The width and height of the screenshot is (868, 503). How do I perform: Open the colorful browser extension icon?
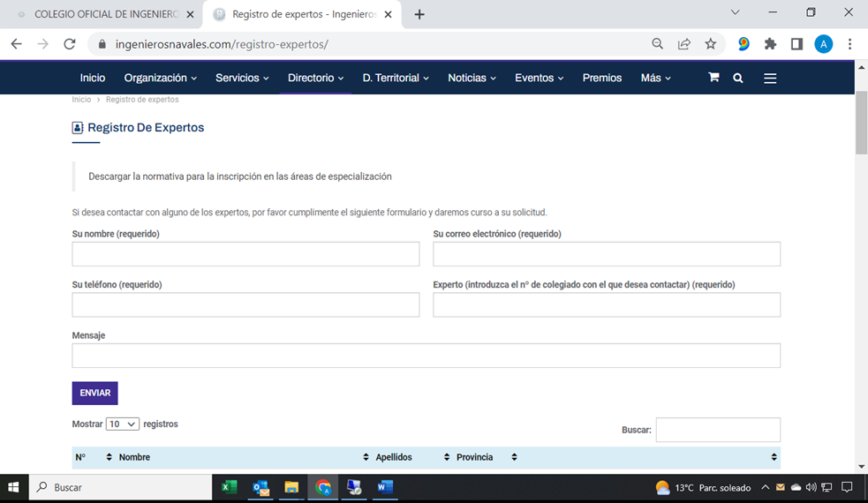point(743,44)
